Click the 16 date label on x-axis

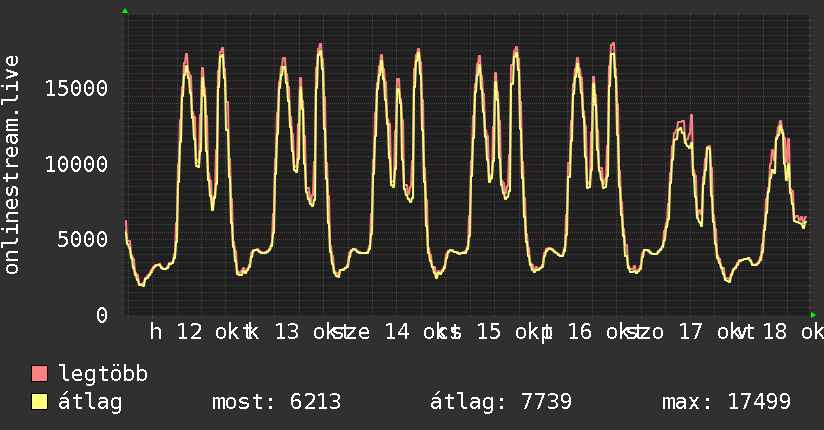580,332
